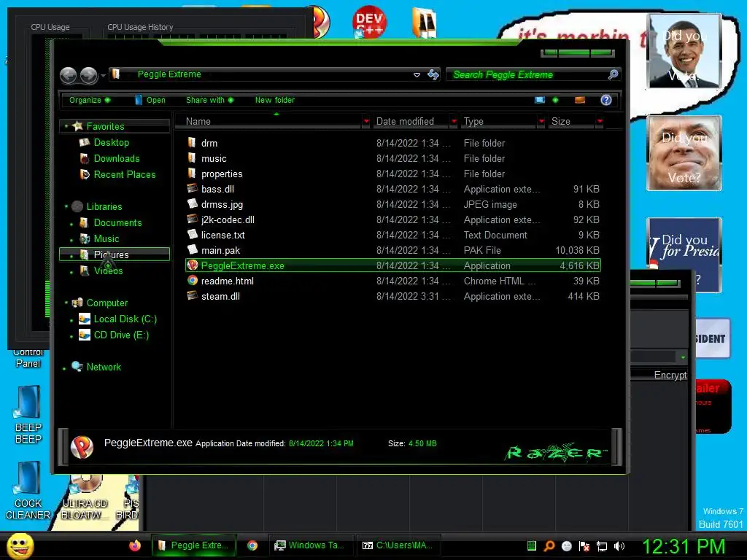Refresh the Peggle Extreme folder view

click(433, 74)
